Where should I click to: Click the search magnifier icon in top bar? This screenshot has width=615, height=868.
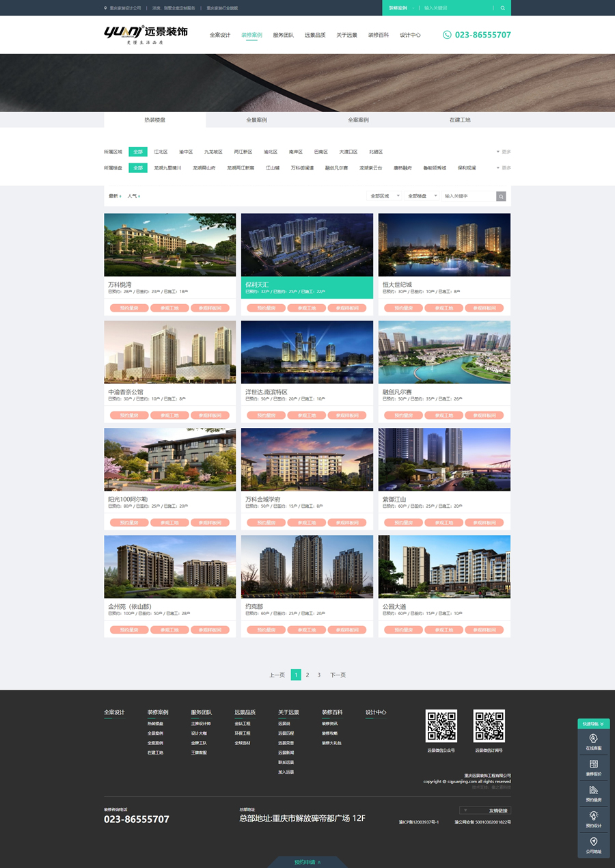pyautogui.click(x=503, y=8)
